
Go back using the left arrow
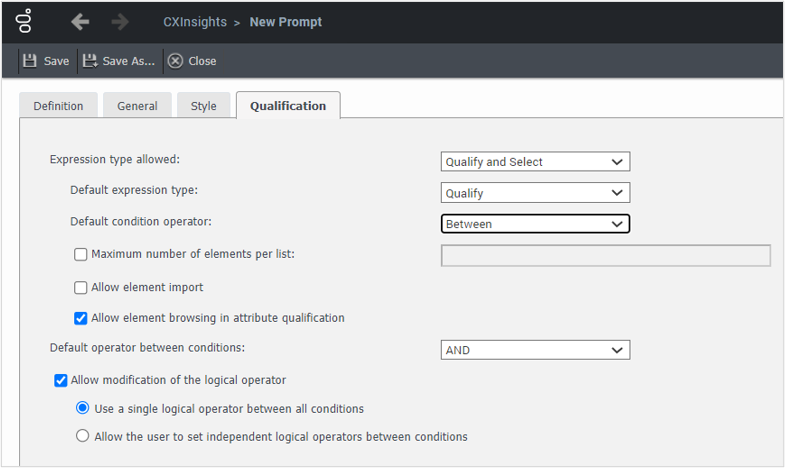pyautogui.click(x=80, y=22)
